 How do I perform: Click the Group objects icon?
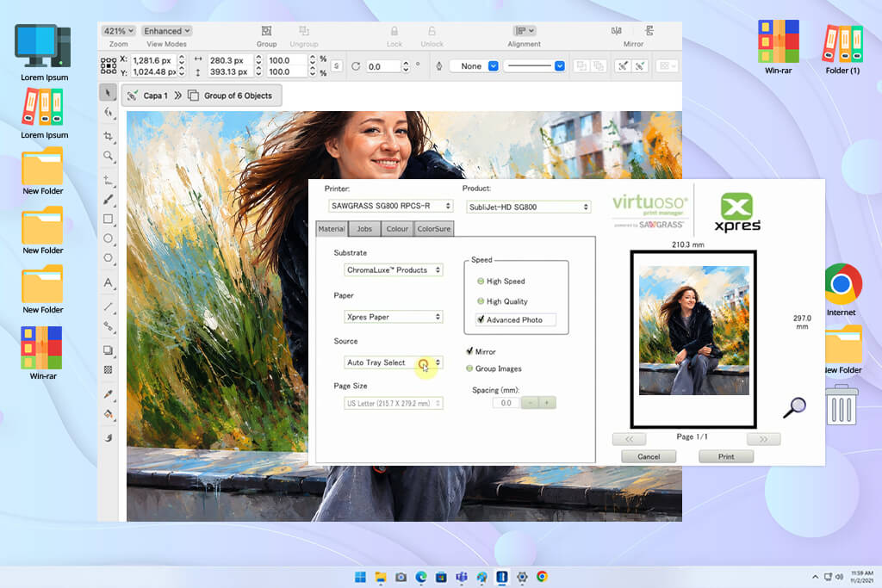[267, 31]
